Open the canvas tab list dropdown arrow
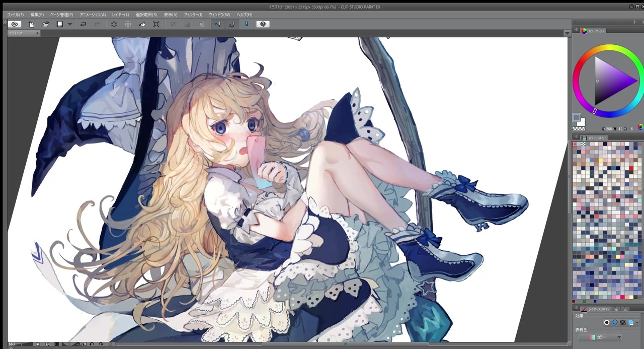The image size is (644, 349). [x=567, y=33]
